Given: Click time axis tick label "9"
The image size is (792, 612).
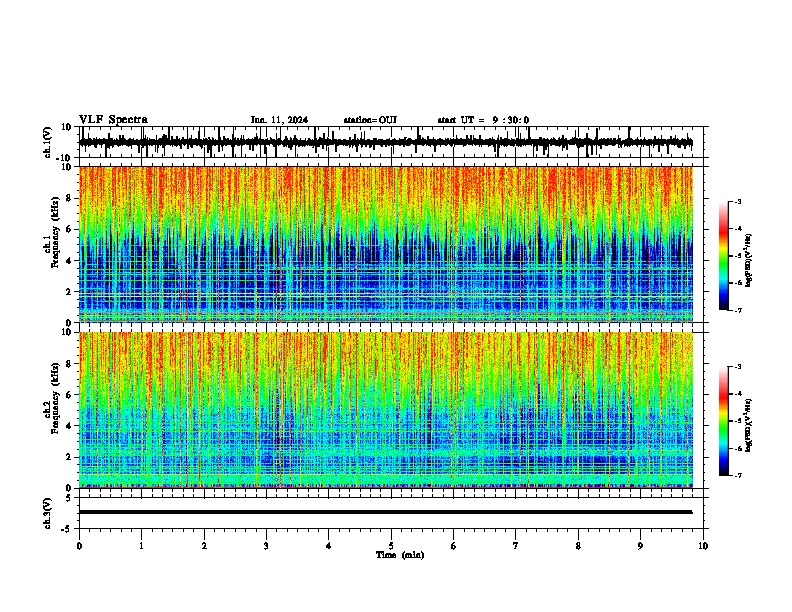Looking at the screenshot, I should click(640, 546).
